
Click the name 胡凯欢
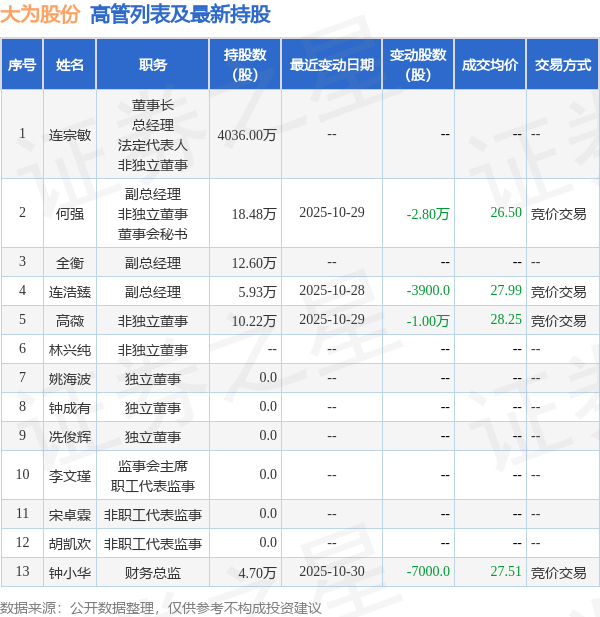point(70,544)
